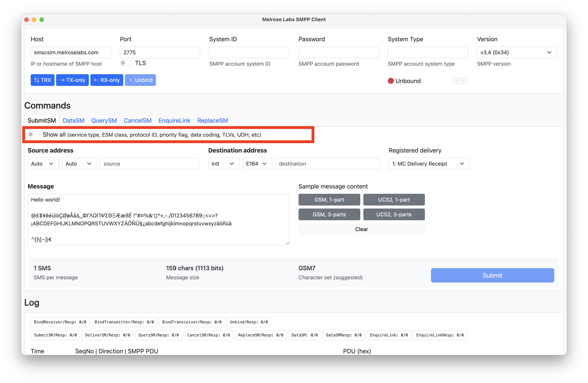Toggle the TLS switch
Viewport: 588px width, 383px height.
pos(126,63)
